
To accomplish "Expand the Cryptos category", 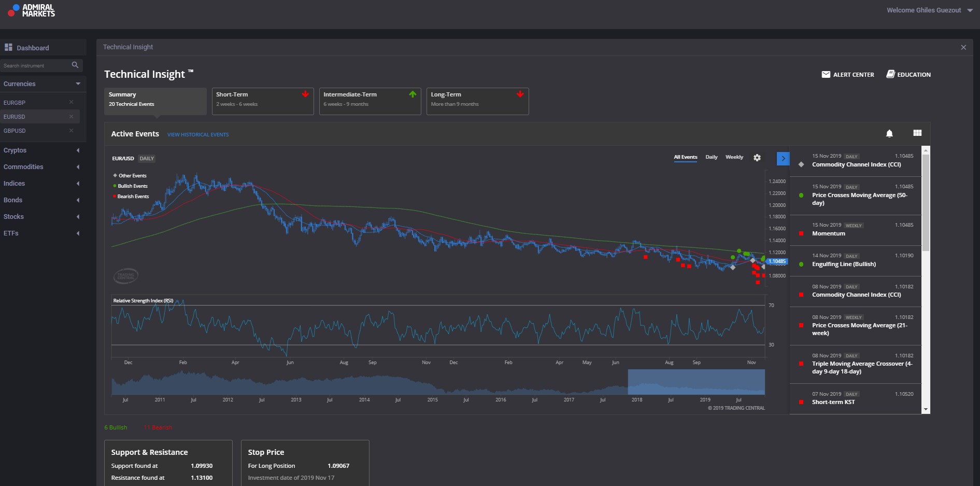I will point(41,150).
